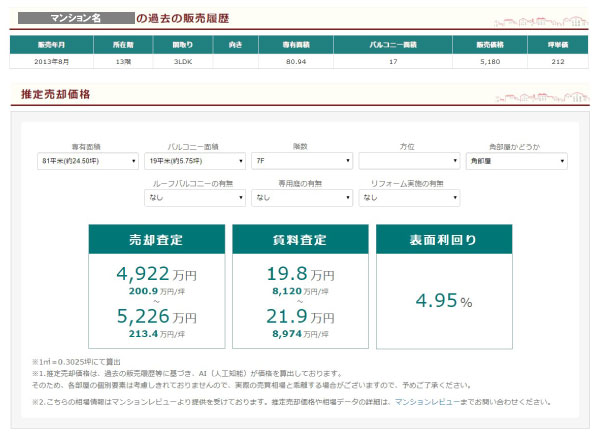599x439 pixels.
Task: Select the 5,180 price cell
Action: 490,62
